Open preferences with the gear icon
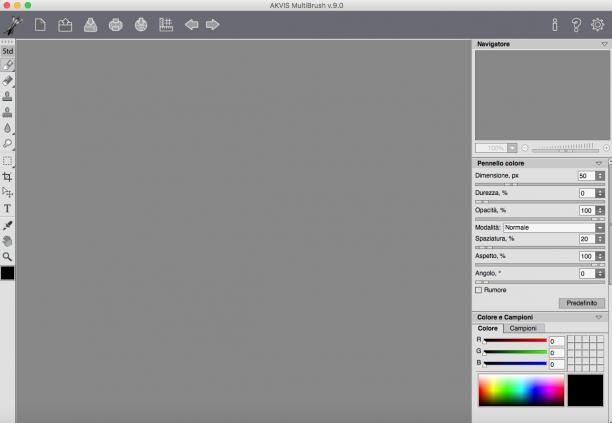612x423 pixels. point(598,25)
